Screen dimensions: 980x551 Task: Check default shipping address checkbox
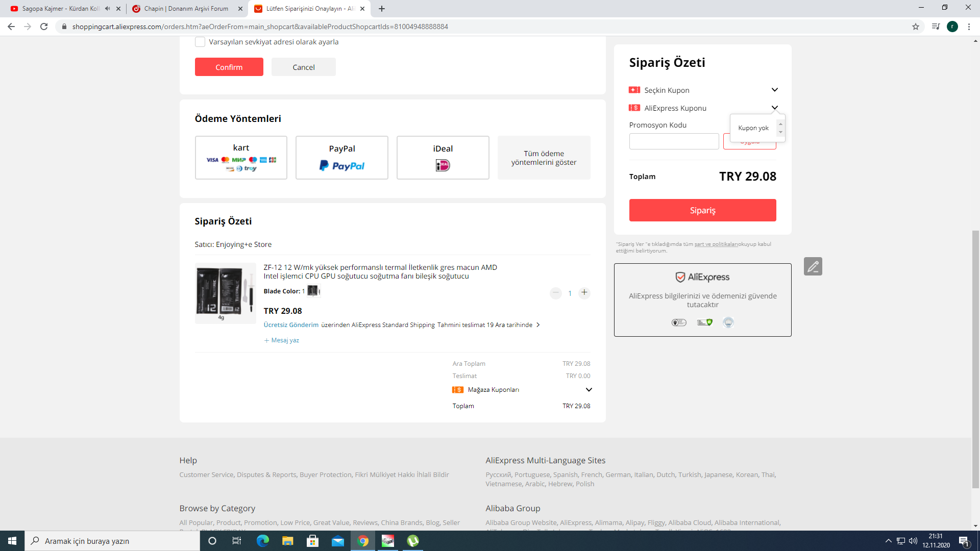(x=200, y=42)
